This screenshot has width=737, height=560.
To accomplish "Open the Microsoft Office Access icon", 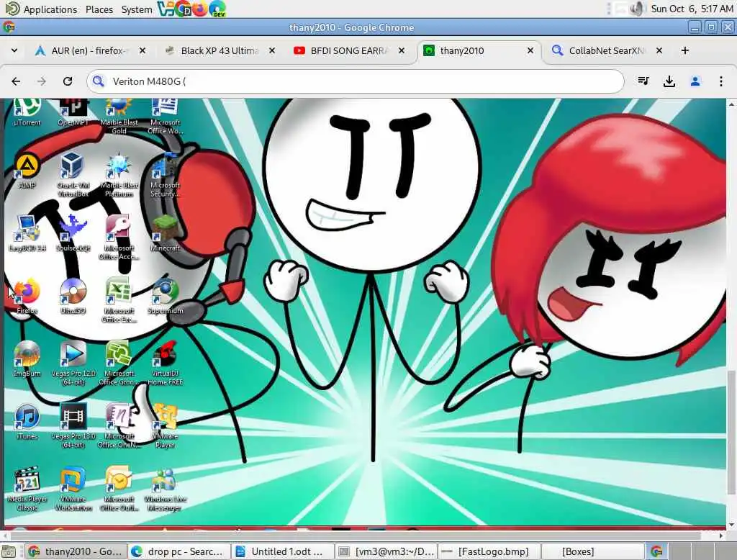I will click(x=119, y=238).
